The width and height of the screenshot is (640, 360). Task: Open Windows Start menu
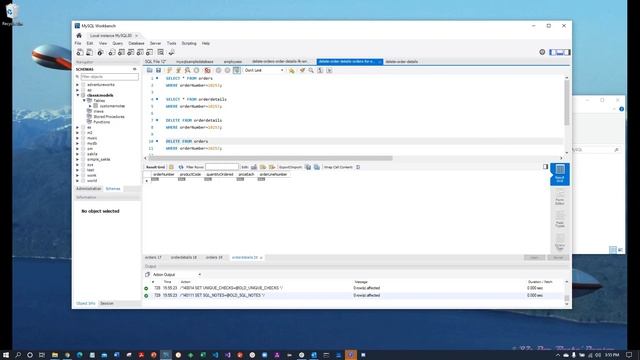pos(6,355)
